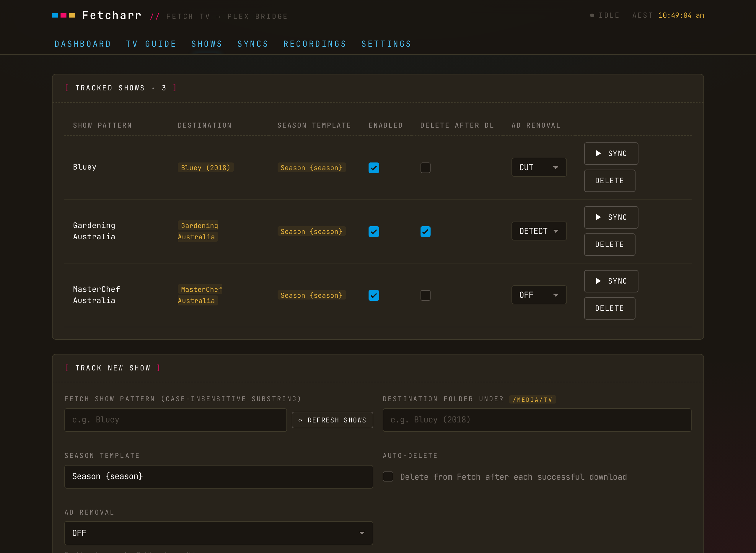Open Bluey's CUT ad removal dropdown

(x=539, y=167)
